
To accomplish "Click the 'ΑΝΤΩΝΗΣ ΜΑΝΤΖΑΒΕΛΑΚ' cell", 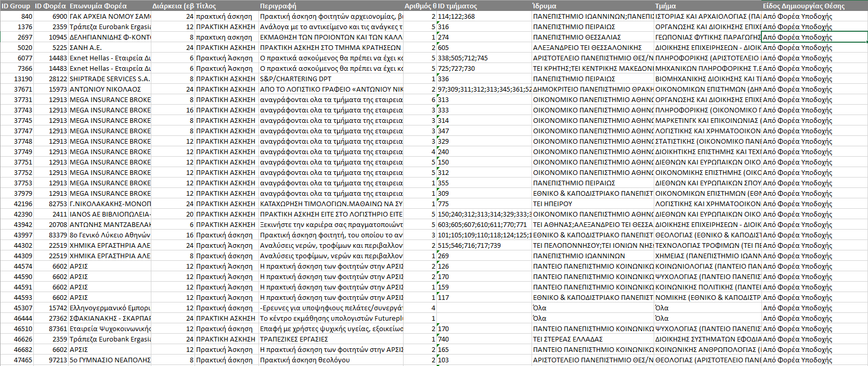I will pyautogui.click(x=110, y=224).
